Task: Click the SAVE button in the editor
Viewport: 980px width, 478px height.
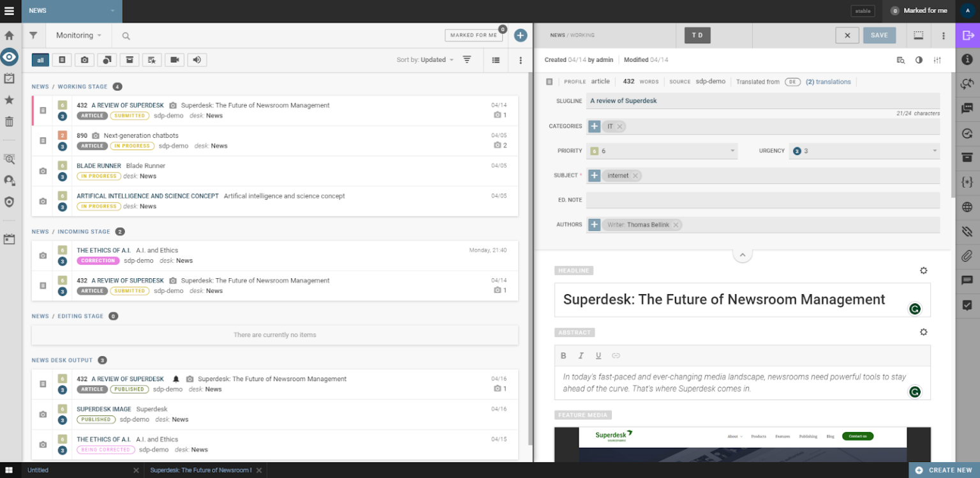Action: (879, 35)
